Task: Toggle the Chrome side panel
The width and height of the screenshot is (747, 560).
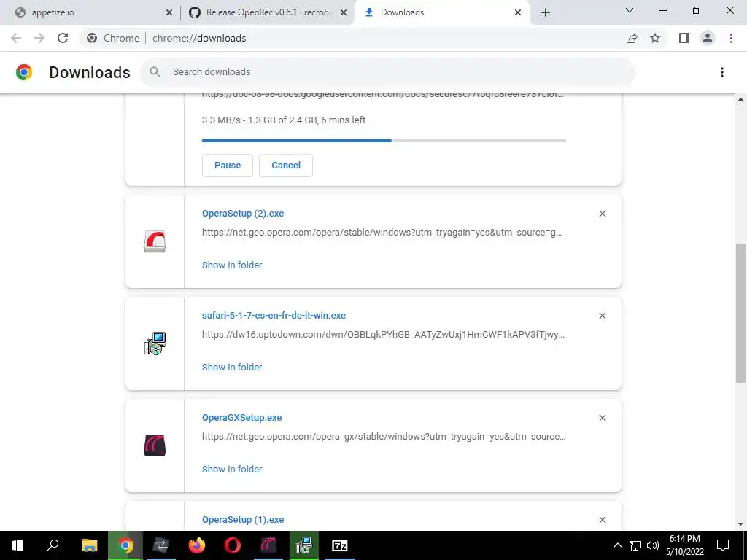Action: [684, 38]
